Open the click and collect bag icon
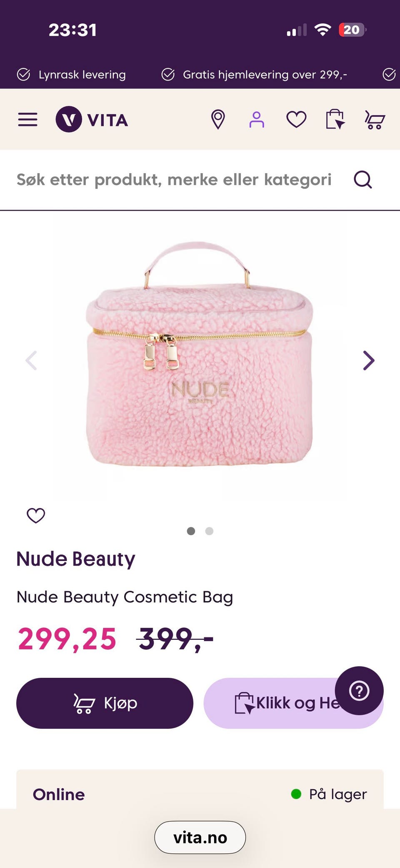The height and width of the screenshot is (868, 400). pos(335,120)
